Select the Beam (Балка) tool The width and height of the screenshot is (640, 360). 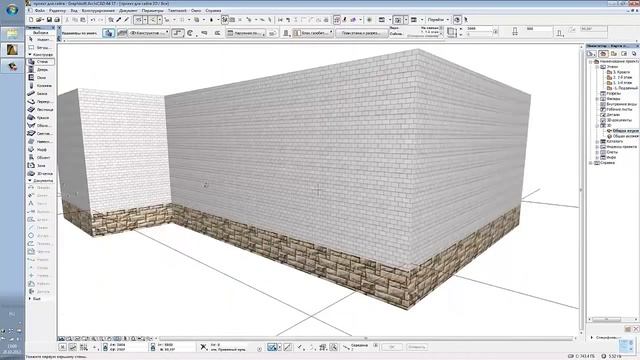tap(40, 93)
